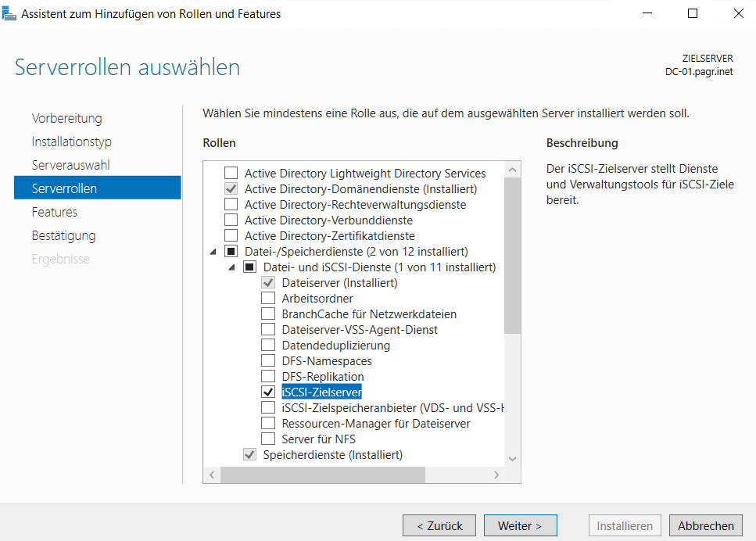Image resolution: width=756 pixels, height=541 pixels.
Task: Go to the Features step
Action: click(54, 212)
